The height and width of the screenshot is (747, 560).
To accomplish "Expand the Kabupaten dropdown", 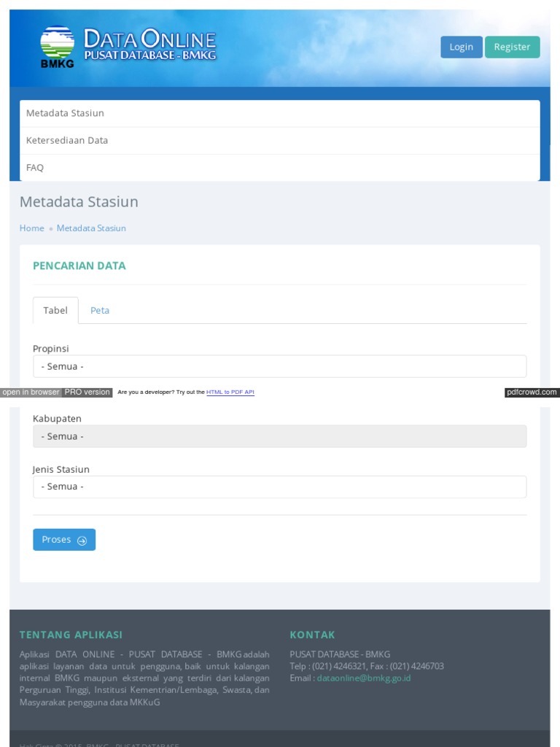I will [279, 436].
